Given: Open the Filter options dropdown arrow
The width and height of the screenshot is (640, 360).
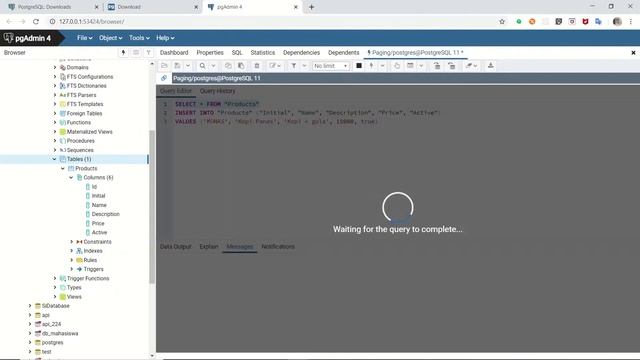Looking at the screenshot, I should coord(304,66).
